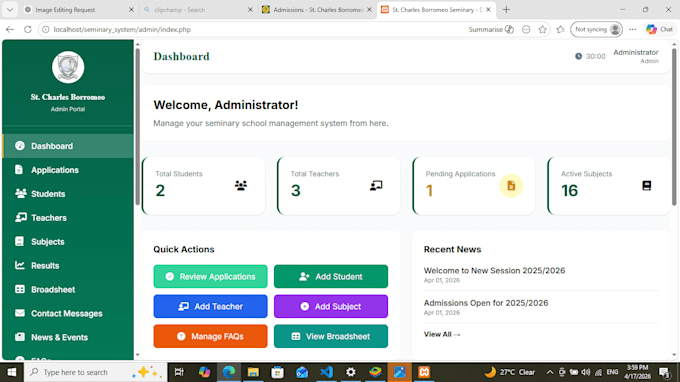Viewport: 680px width, 382px height.
Task: Open 'Admissions Open for 2025/2026' news item
Action: coord(486,303)
